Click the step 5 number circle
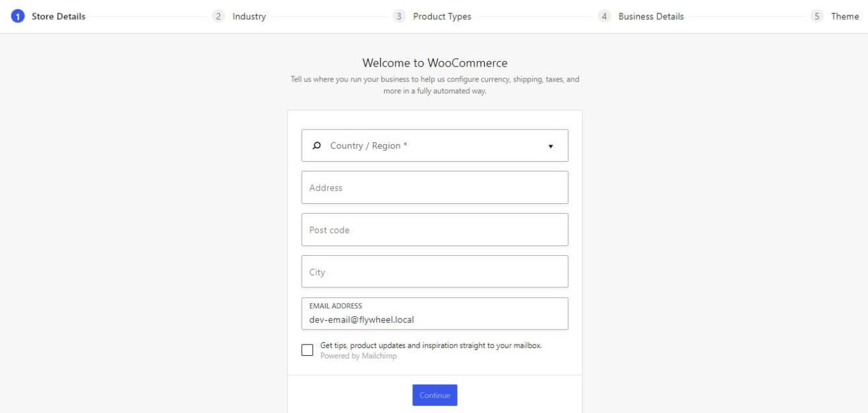The width and height of the screenshot is (868, 413). point(817,16)
